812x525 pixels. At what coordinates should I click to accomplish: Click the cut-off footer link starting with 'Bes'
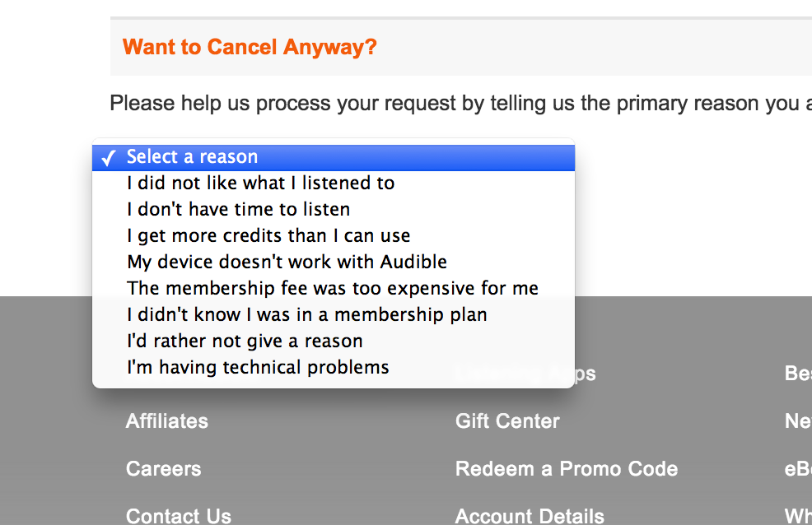(x=798, y=374)
